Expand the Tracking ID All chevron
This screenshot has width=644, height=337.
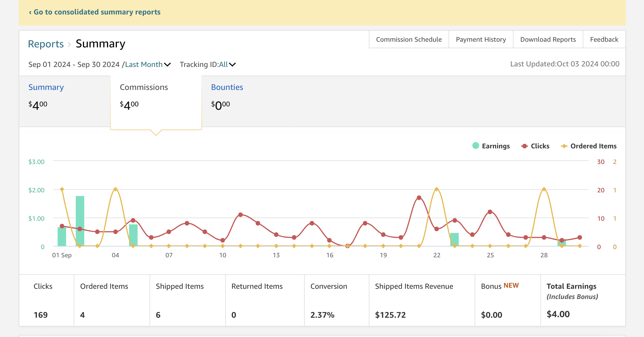232,65
